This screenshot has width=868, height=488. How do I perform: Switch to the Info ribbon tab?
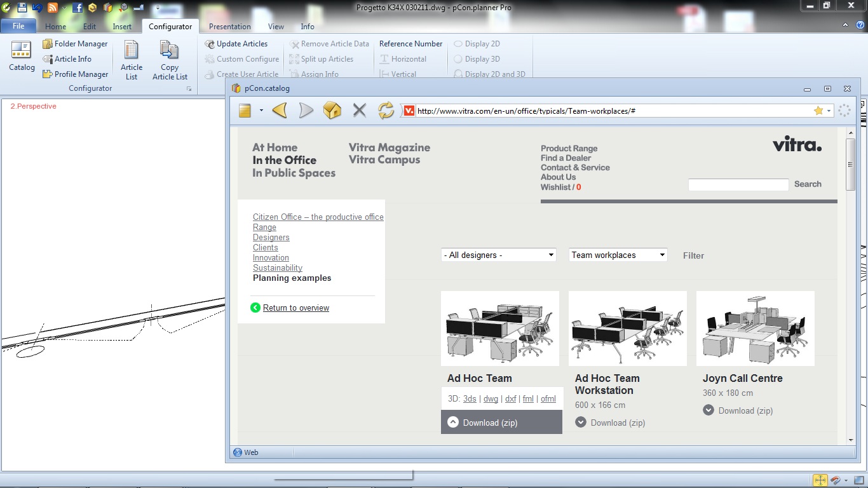pos(308,27)
